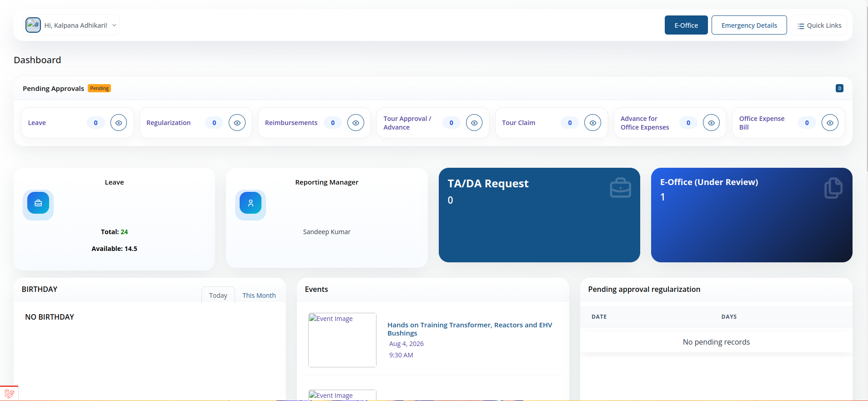Viewport: 868px width, 401px height.
Task: Click the DAYS column header
Action: (x=729, y=317)
